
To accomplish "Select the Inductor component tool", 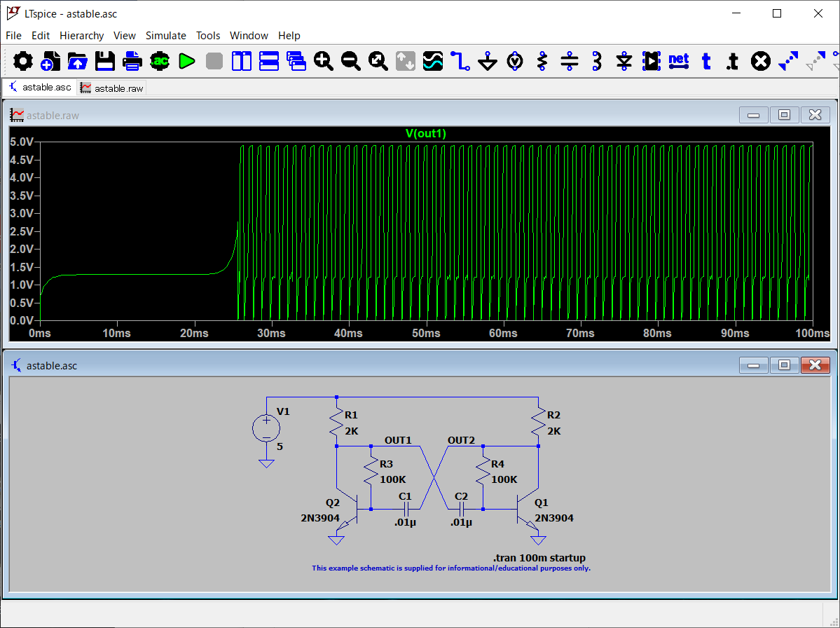I will point(597,62).
